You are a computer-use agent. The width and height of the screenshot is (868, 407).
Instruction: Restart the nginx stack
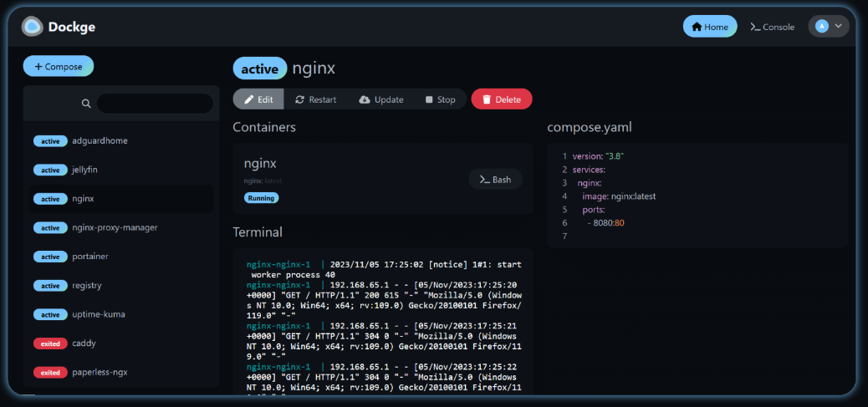[315, 99]
